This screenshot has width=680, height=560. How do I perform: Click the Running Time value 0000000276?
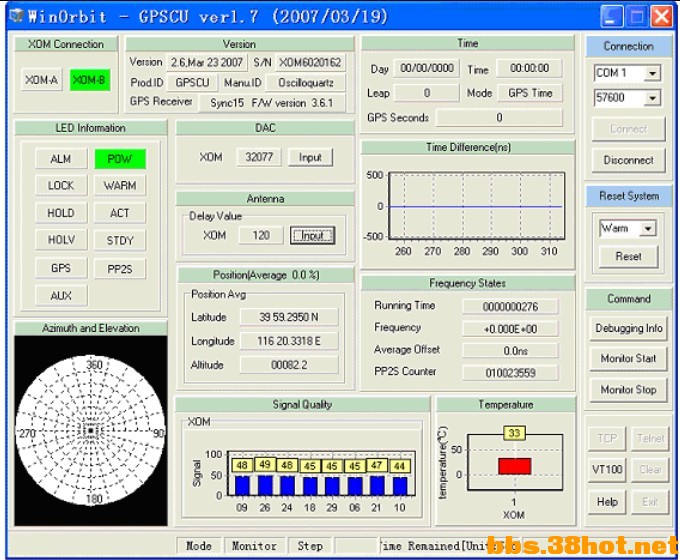click(x=510, y=307)
